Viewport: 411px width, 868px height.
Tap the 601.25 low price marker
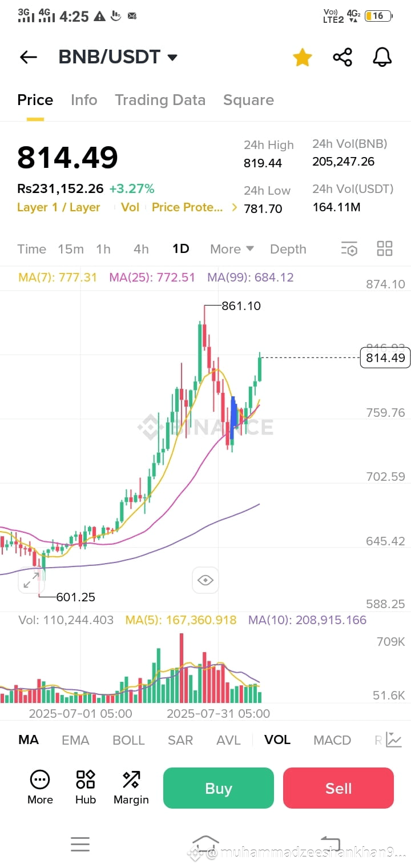[x=76, y=597]
